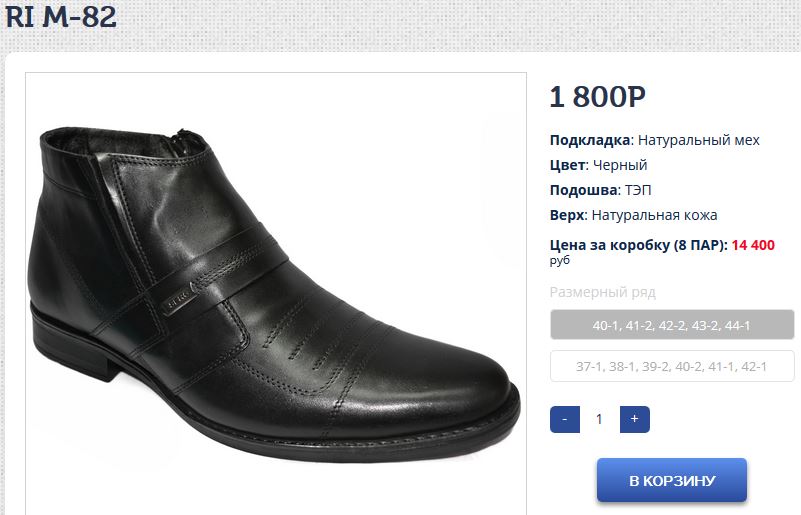Click the quantity input field
Viewport: 801px width, 515px height.
click(600, 419)
